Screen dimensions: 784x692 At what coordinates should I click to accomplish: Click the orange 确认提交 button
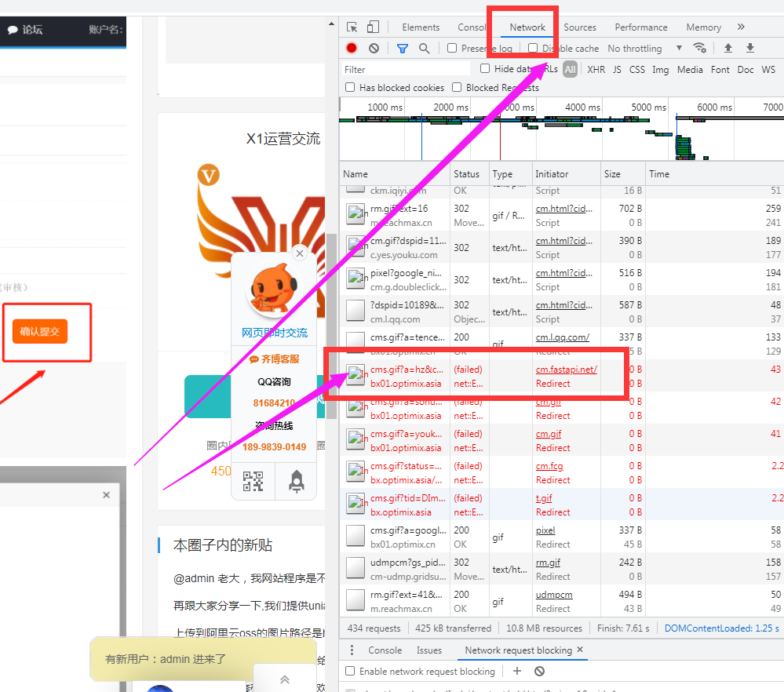pos(40,332)
